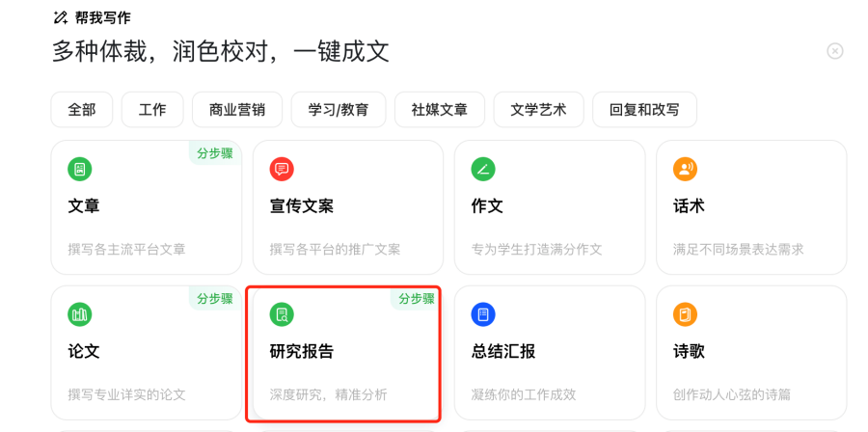This screenshot has width=868, height=432.
Task: Click the 分步骤 badge on 文章 card
Action: 214,153
